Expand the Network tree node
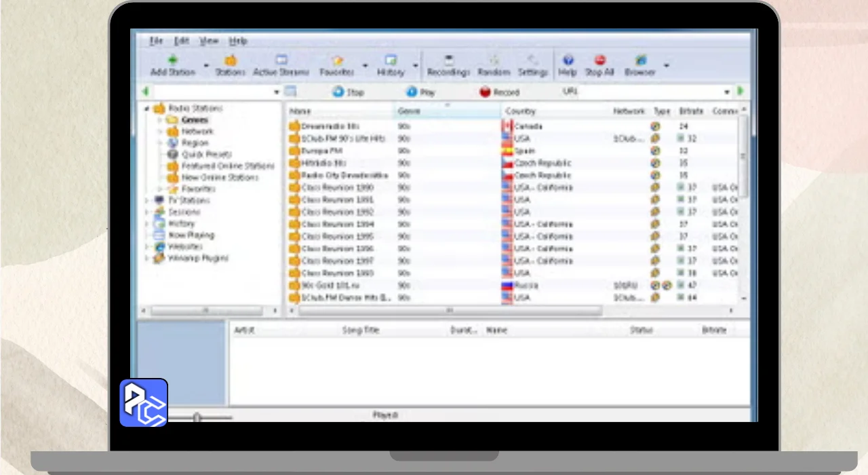 (160, 132)
